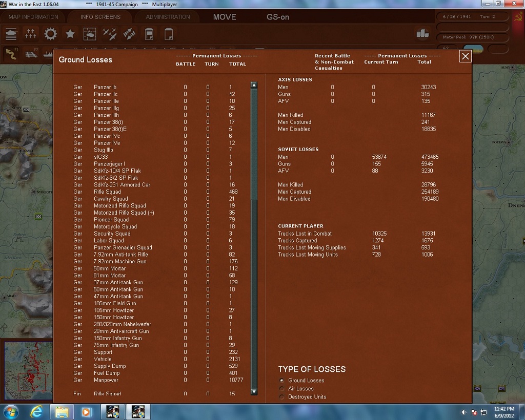Open the air doctrine planes icon
The height and width of the screenshot is (420, 525).
point(110,34)
